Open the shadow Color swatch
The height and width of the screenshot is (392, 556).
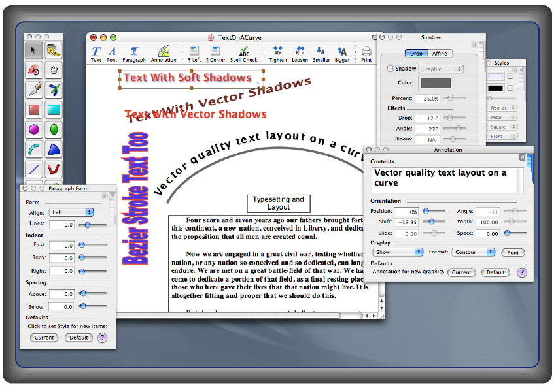[x=436, y=82]
